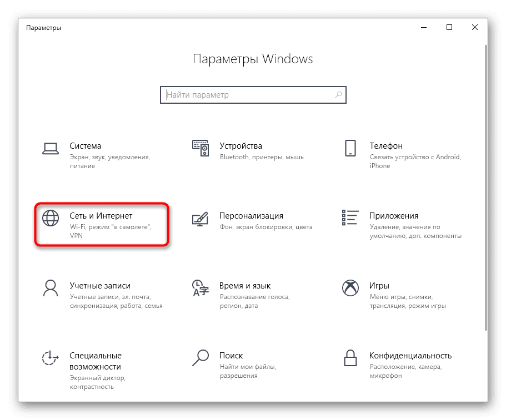Screen dimensions: 506x420
Task: Click the vertical scrollbar of settings window
Action: tap(485, 188)
